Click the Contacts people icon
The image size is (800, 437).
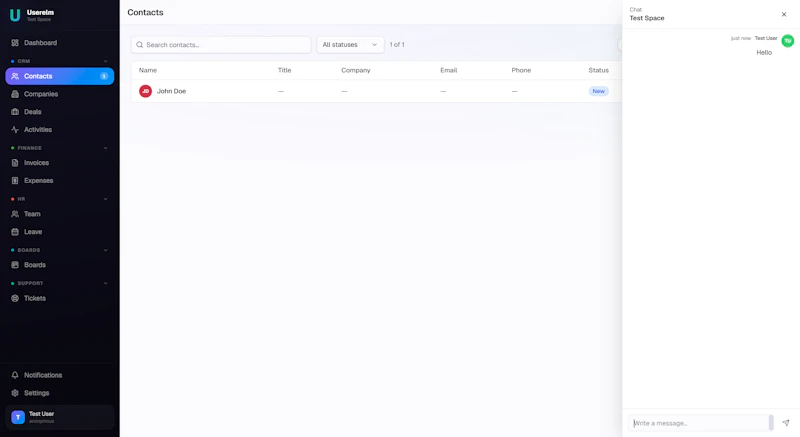click(15, 76)
